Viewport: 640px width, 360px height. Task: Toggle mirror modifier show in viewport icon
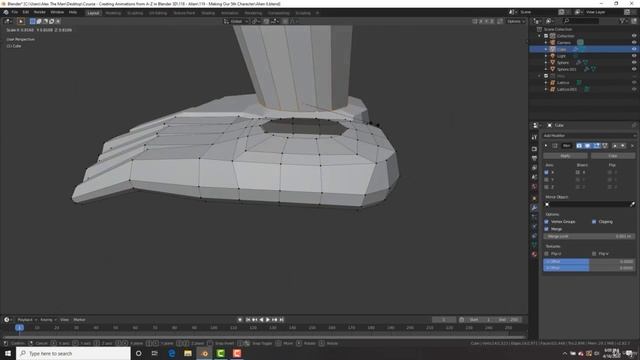[587, 146]
